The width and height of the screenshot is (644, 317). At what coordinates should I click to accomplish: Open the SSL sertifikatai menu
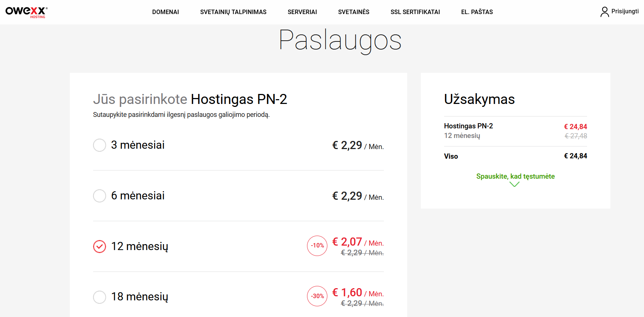pyautogui.click(x=415, y=12)
